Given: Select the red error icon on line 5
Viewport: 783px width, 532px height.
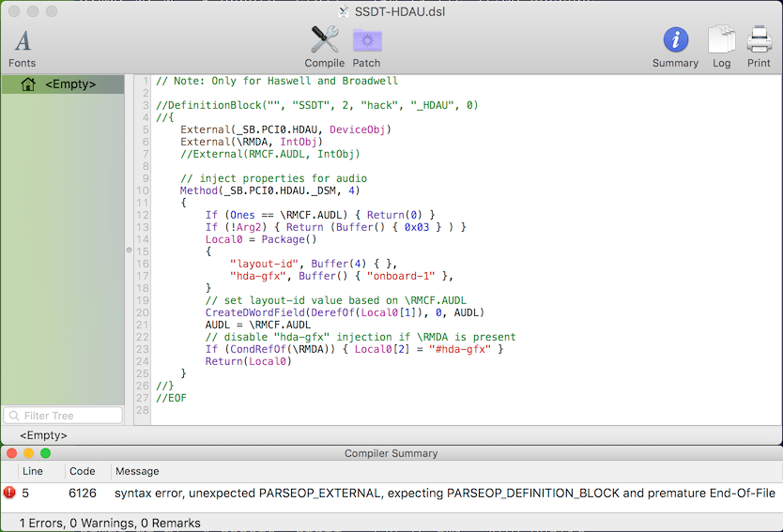Looking at the screenshot, I should (x=9, y=493).
